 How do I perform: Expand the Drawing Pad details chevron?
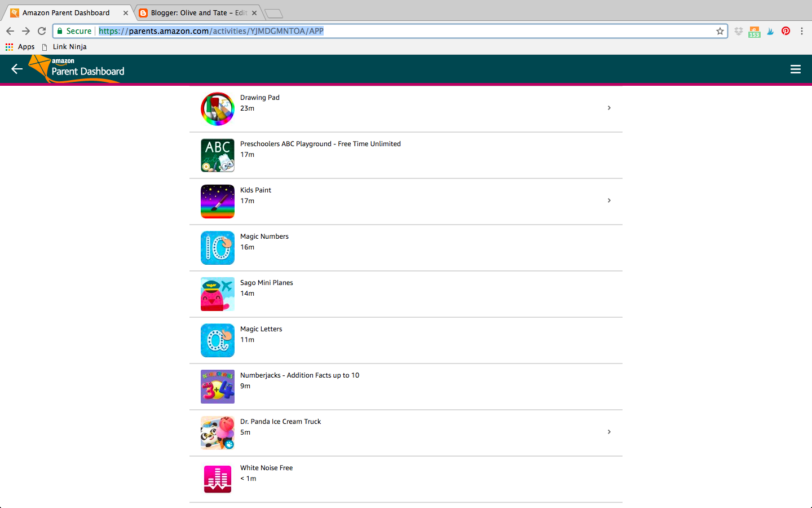609,108
